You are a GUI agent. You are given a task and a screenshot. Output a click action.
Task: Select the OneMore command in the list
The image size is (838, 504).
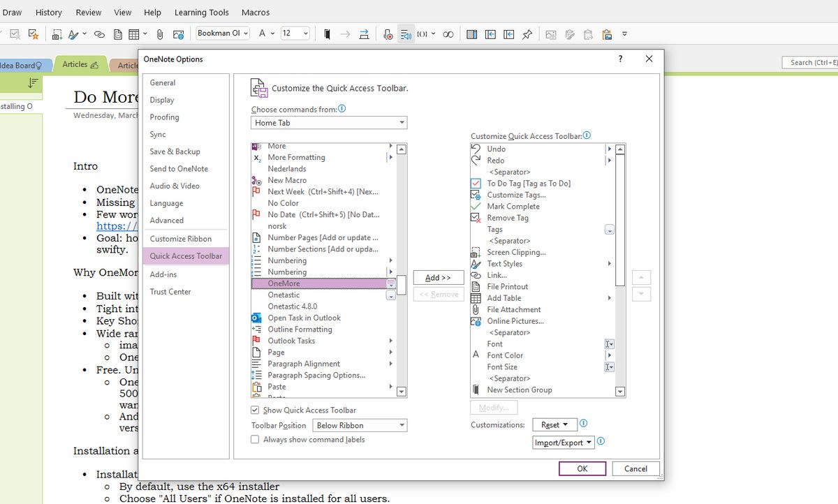pyautogui.click(x=324, y=283)
